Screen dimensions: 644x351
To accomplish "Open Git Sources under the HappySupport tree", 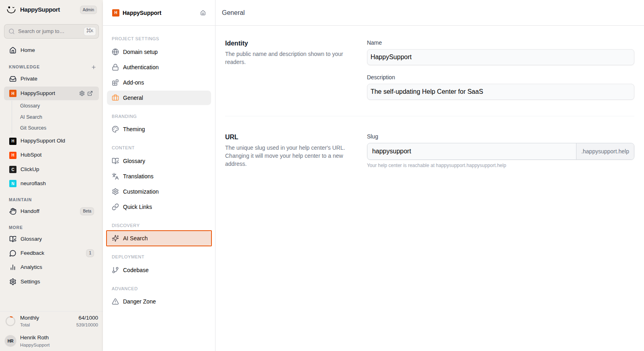I will (x=33, y=128).
